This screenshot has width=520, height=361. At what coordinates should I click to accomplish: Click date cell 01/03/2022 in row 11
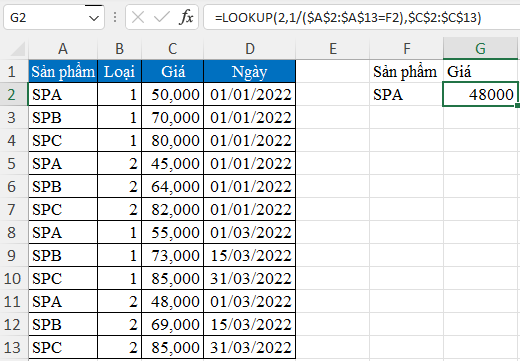(250, 301)
